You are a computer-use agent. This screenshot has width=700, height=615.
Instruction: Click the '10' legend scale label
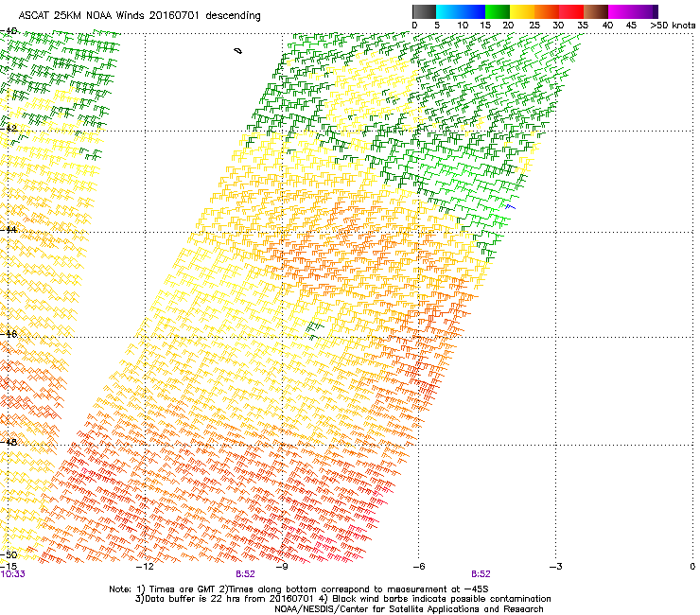[463, 26]
